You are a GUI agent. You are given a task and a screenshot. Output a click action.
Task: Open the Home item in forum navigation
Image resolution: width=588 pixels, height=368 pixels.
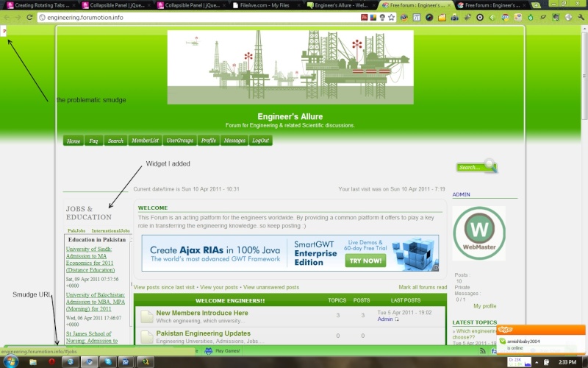point(73,141)
